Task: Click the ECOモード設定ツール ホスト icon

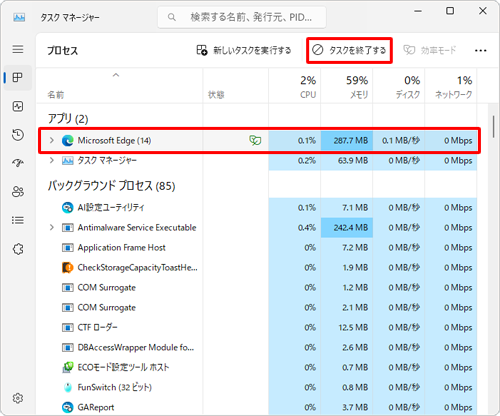Action: [x=68, y=367]
